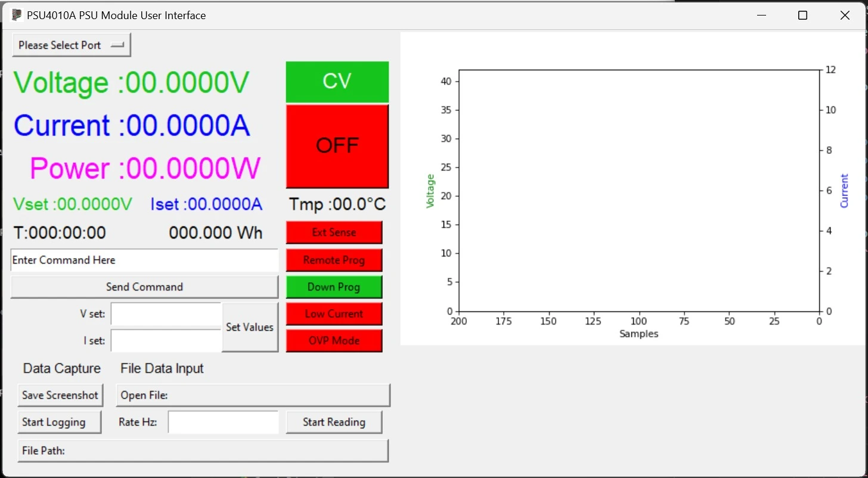This screenshot has width=868, height=478.
Task: Enable Remote Prog mode
Action: 334,260
